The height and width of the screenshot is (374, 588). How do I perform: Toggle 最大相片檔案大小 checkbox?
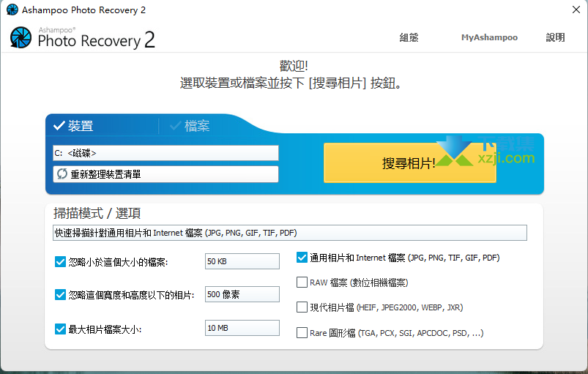[60, 329]
